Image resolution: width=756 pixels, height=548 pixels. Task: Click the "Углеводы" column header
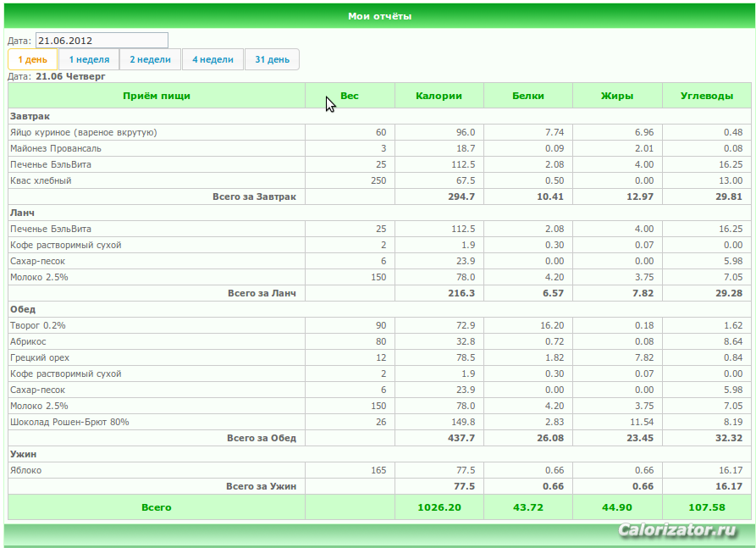pos(707,96)
